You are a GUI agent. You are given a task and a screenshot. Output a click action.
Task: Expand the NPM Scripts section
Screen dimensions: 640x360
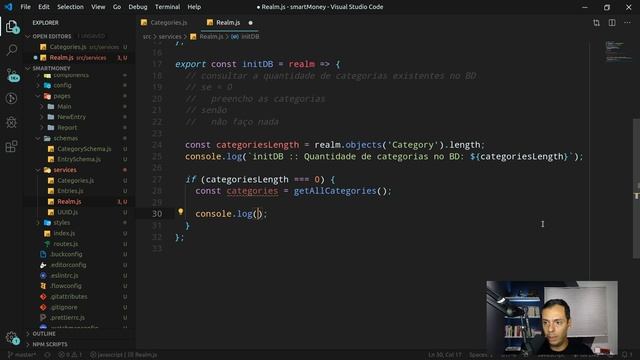pyautogui.click(x=50, y=344)
